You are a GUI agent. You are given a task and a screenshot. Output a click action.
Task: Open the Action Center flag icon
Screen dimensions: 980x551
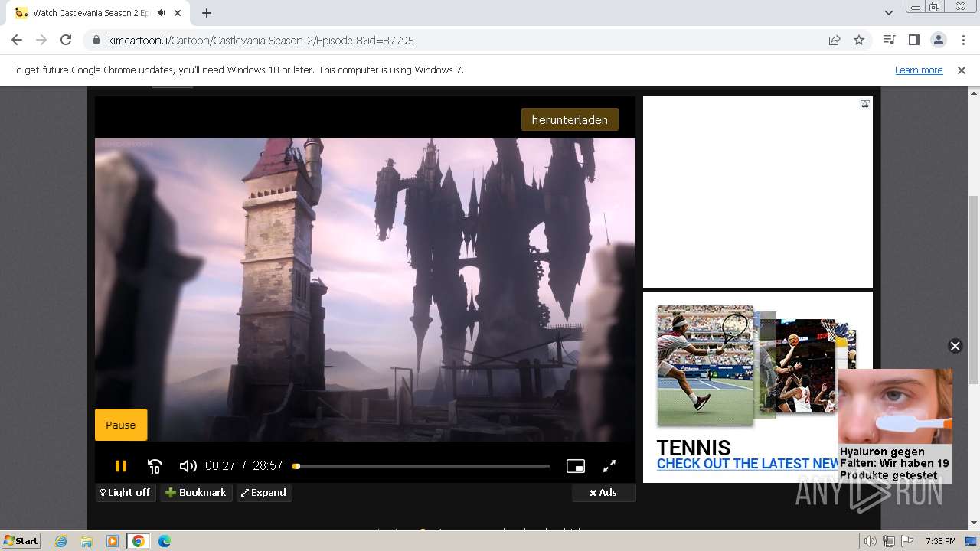click(x=906, y=541)
